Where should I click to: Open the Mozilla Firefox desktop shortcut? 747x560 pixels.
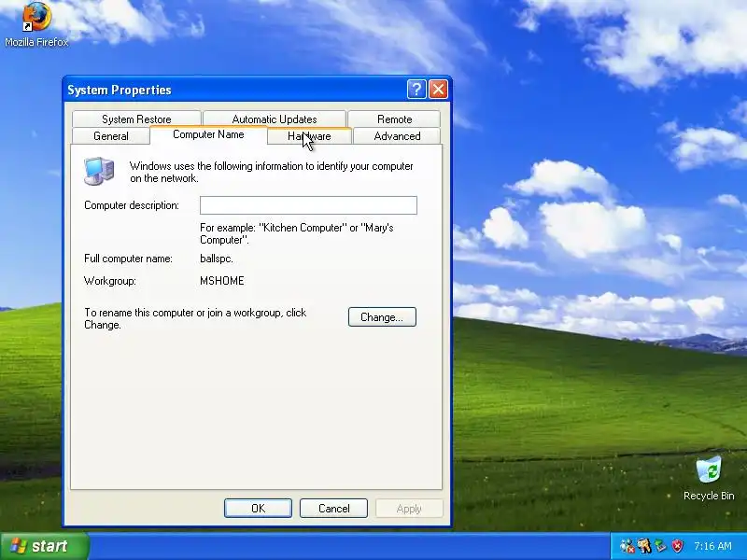pyautogui.click(x=36, y=24)
